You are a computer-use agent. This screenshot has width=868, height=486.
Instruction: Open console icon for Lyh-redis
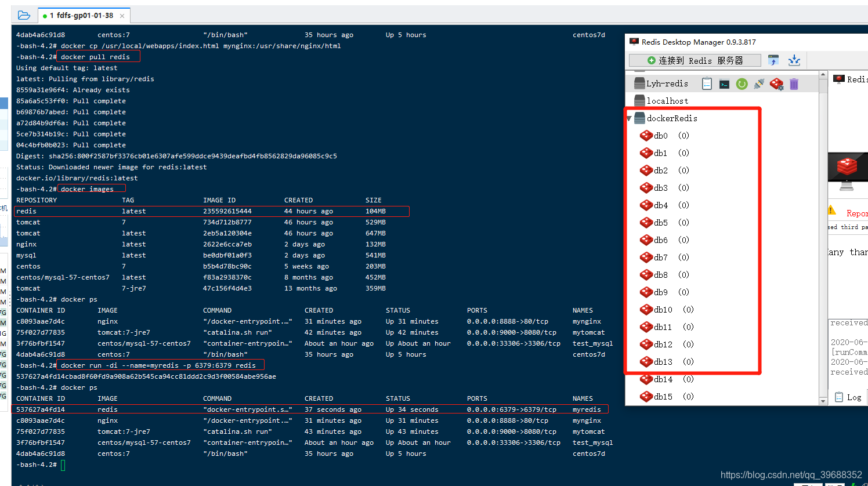point(724,84)
